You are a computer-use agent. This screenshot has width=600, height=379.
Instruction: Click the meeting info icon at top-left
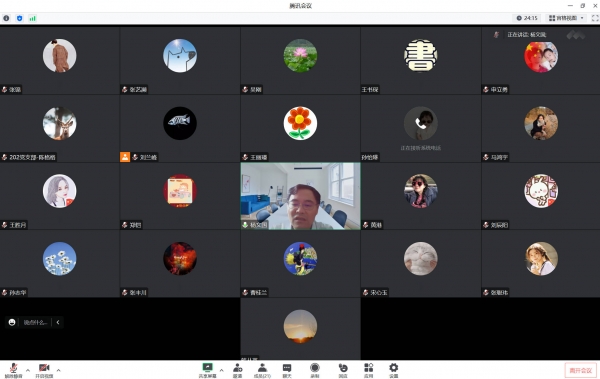click(6, 18)
